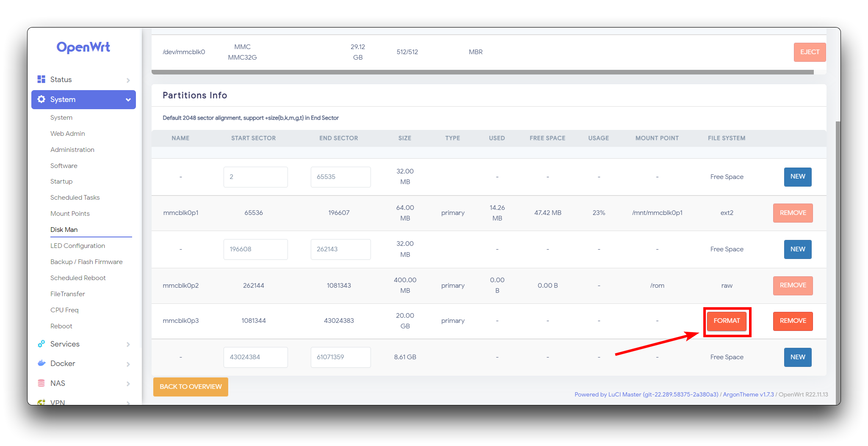The width and height of the screenshot is (868, 446).
Task: Click the START SECTOR column header
Action: pyautogui.click(x=253, y=138)
